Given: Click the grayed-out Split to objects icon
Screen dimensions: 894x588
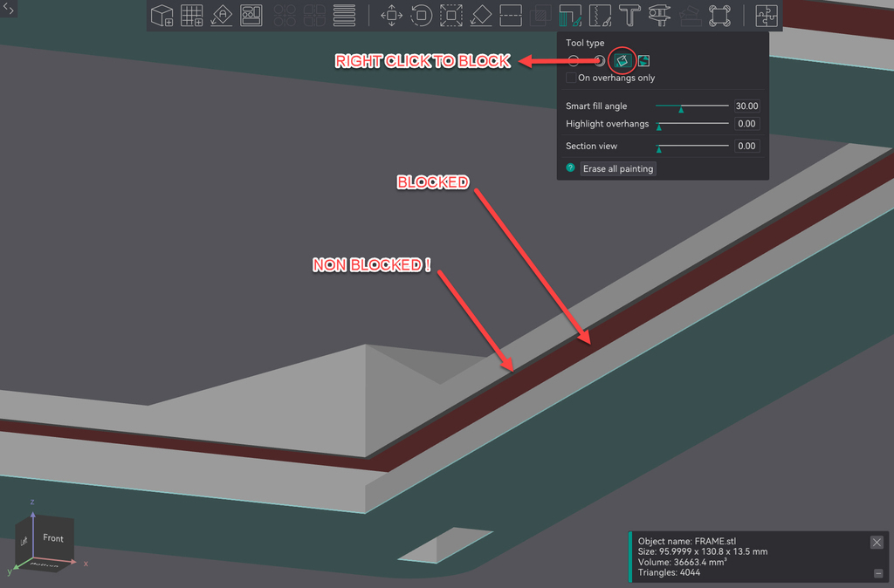Looking at the screenshot, I should [x=285, y=16].
